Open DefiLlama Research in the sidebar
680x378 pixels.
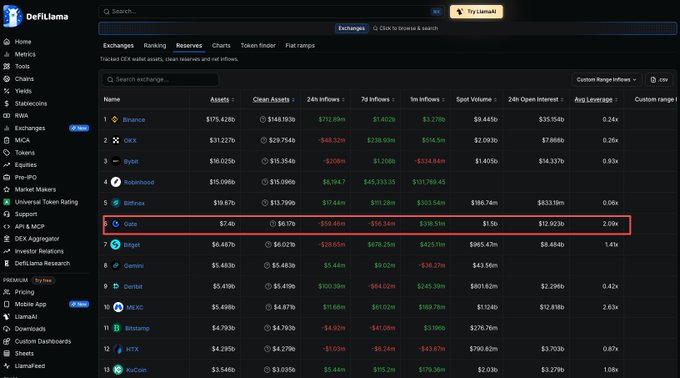click(x=42, y=264)
